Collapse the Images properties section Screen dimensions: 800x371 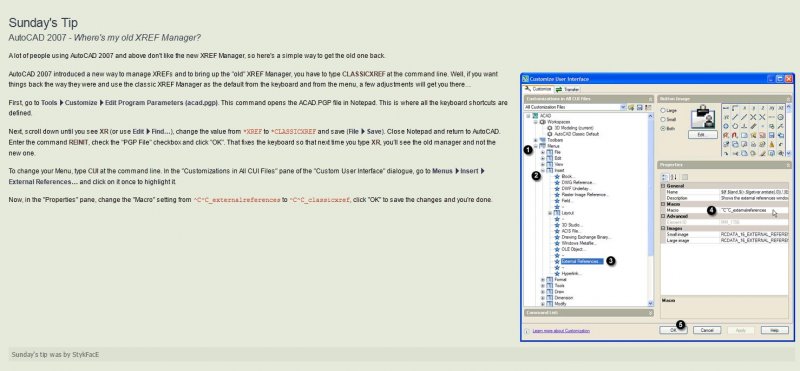pyautogui.click(x=663, y=229)
